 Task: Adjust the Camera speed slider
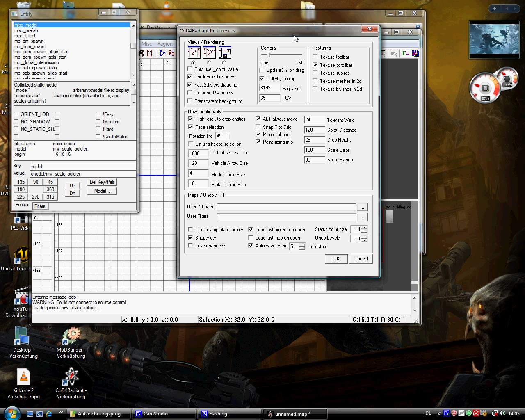pos(269,55)
